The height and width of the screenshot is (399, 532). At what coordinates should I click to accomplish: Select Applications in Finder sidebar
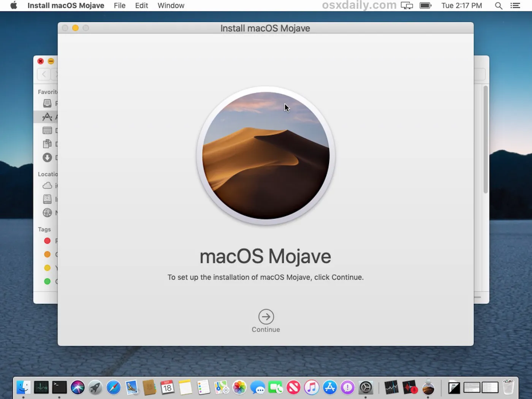[47, 117]
